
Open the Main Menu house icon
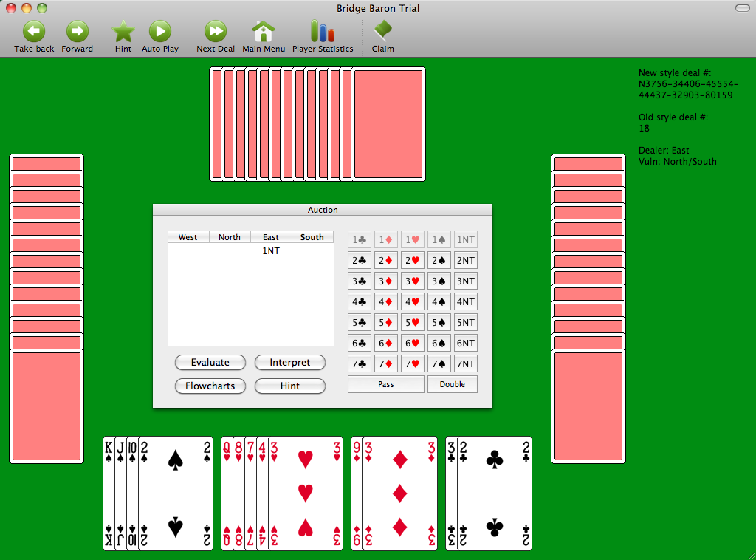(x=264, y=31)
